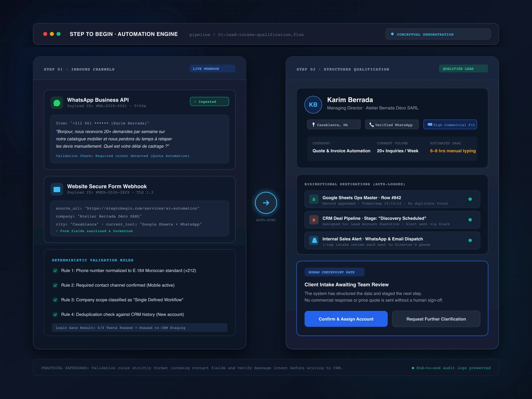Screen dimensions: 532x399
Task: Select the Live Webhook tag
Action: 212,68
